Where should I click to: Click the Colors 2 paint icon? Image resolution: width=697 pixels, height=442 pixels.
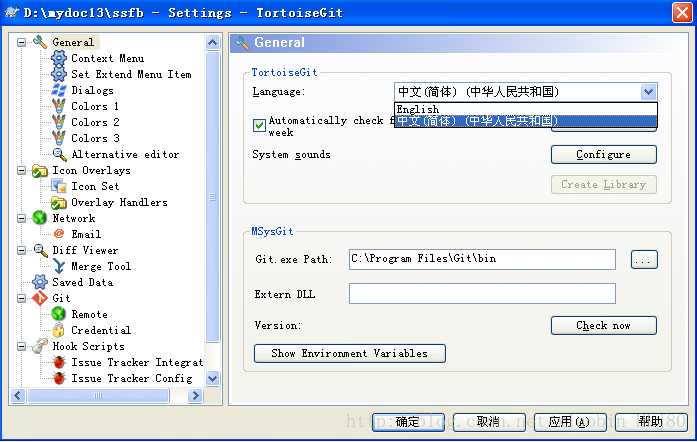(59, 122)
